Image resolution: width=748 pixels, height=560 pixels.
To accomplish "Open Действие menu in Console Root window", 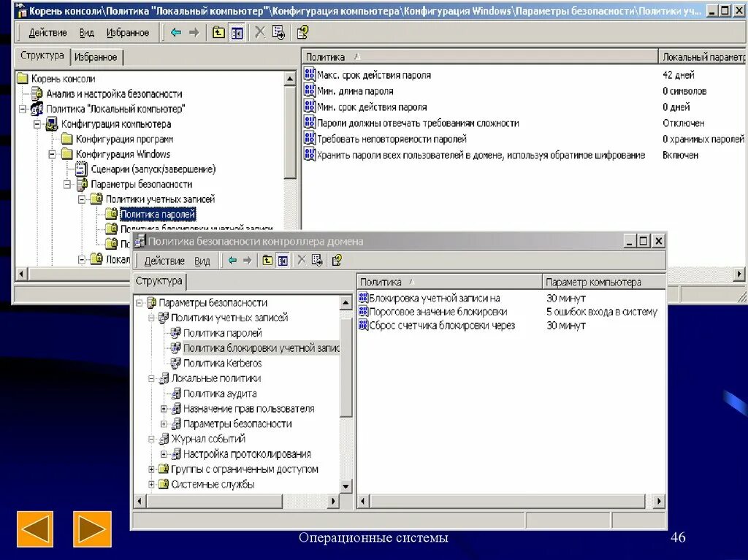I will tap(47, 32).
